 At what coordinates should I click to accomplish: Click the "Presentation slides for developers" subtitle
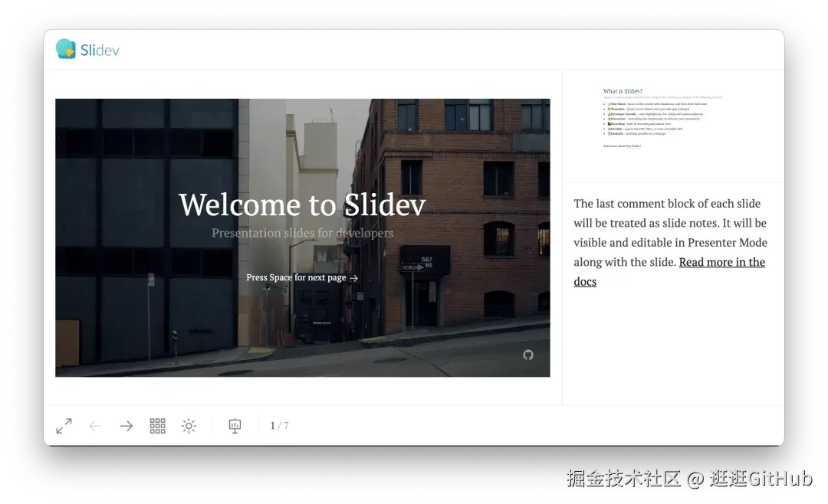tap(303, 233)
